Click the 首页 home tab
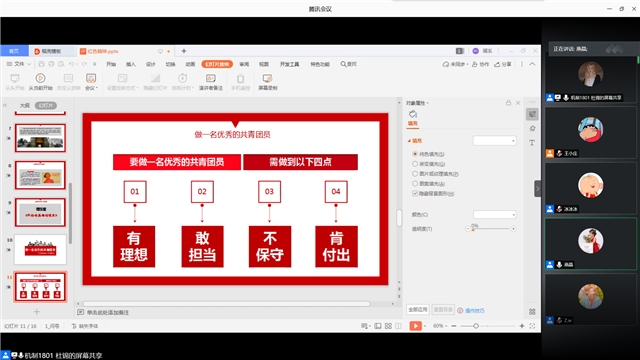Image resolution: width=640 pixels, height=360 pixels. pos(14,51)
